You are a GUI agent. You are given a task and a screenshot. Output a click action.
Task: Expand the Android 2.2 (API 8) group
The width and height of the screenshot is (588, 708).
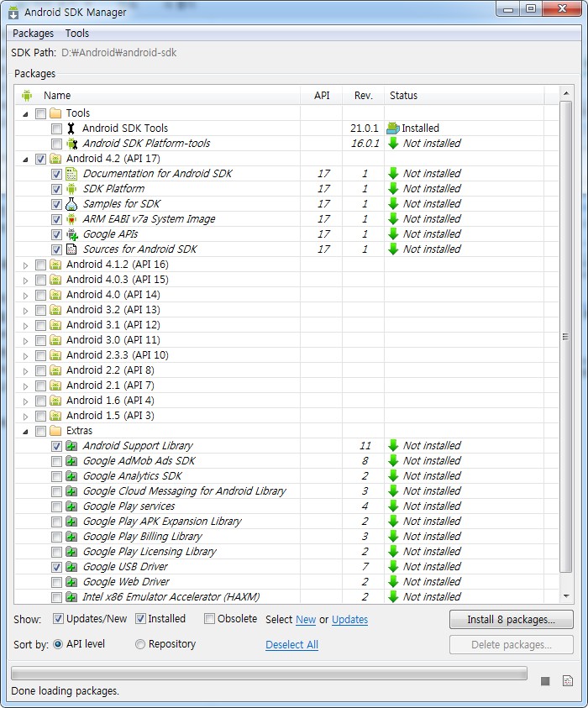click(26, 371)
